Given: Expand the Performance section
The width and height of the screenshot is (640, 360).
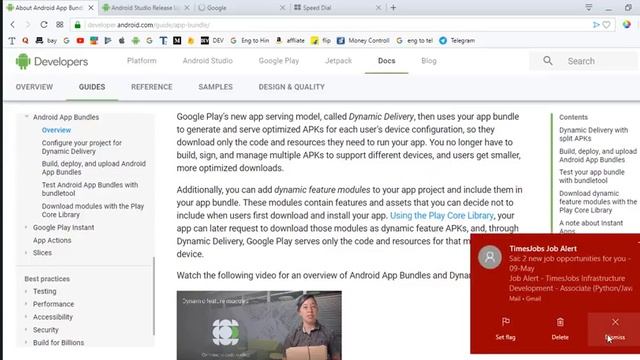Looking at the screenshot, I should click(26, 304).
